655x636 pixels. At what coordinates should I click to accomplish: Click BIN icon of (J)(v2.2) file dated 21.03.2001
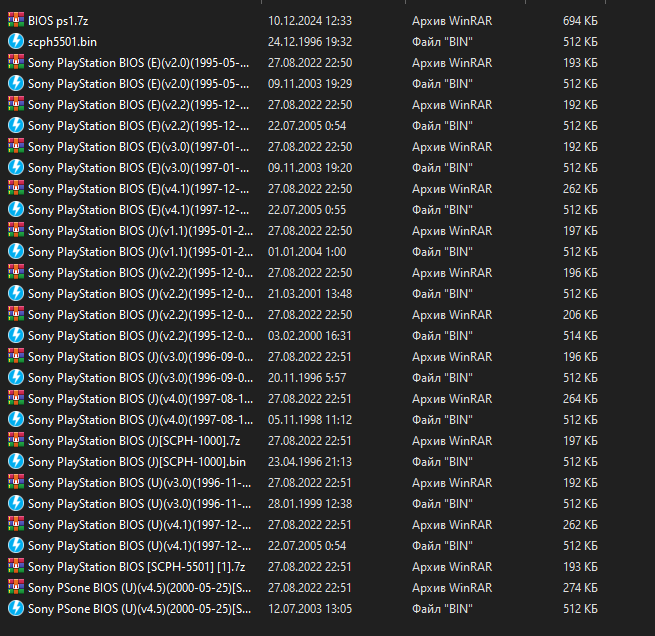tap(16, 293)
